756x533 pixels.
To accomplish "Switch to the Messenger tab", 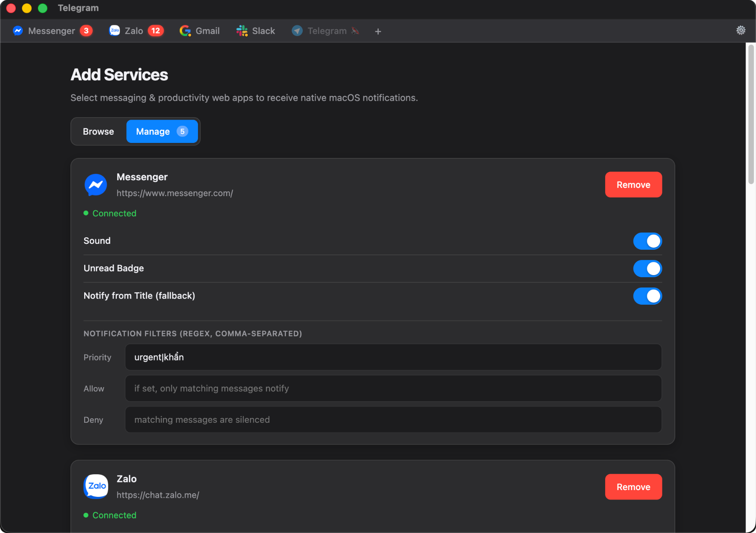I will (x=52, y=31).
